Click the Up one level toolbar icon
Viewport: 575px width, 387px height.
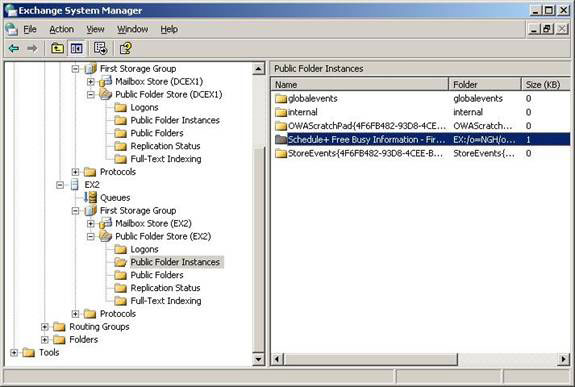(x=57, y=48)
